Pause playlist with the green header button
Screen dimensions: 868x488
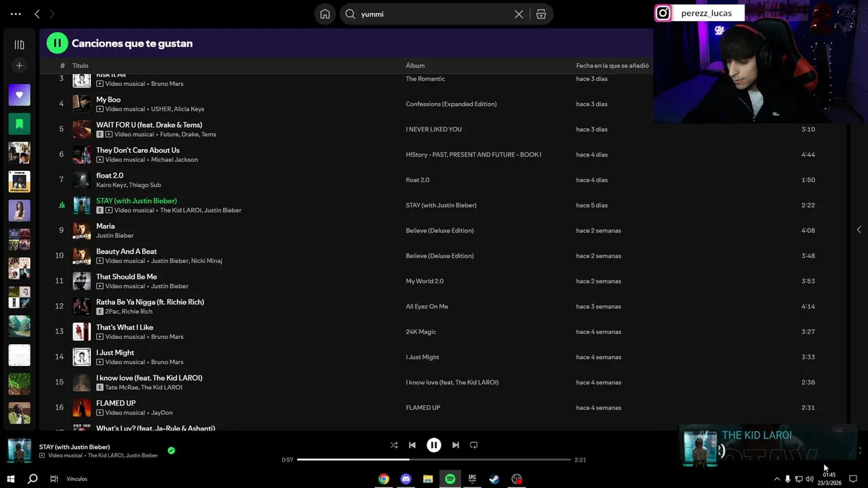point(57,43)
